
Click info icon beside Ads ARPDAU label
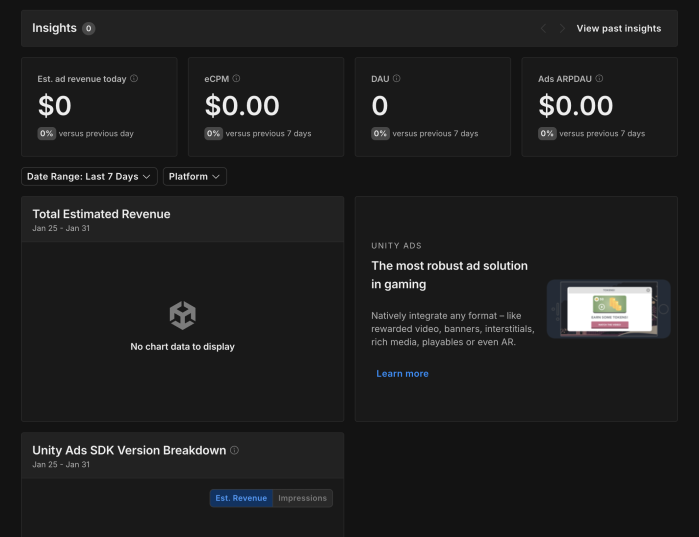click(599, 78)
